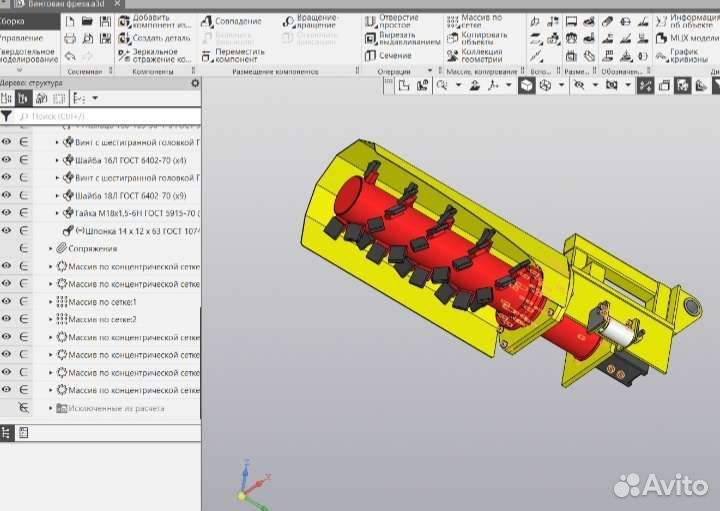Select Зеркальное отражение компонентов tool
The image size is (720, 511).
coord(125,55)
